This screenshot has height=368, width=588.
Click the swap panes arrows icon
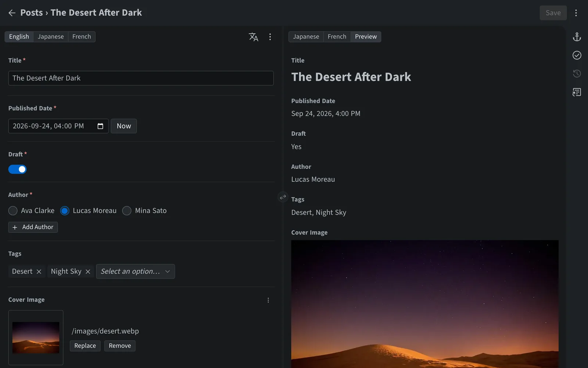pyautogui.click(x=283, y=197)
